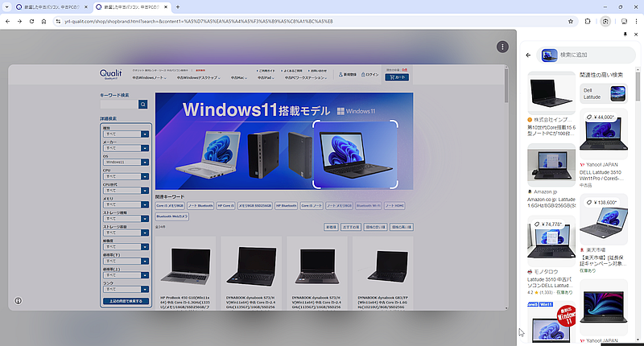Image resolution: width=644 pixels, height=346 pixels.
Task: Open the ストレージ容量 dropdown
Action: tap(126, 233)
